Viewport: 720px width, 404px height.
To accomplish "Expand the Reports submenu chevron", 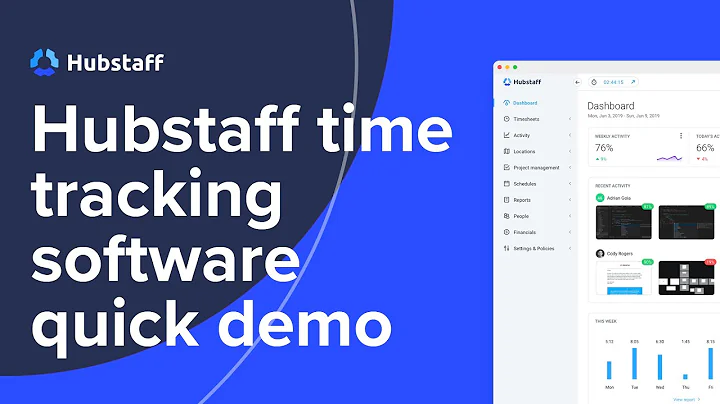I will pyautogui.click(x=570, y=200).
